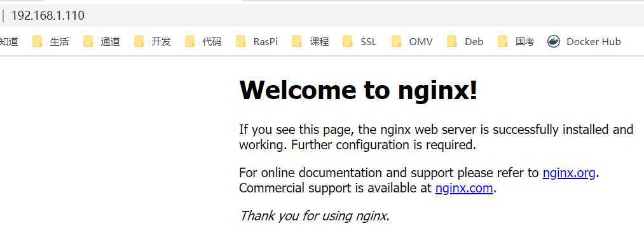Open the RasPi bookmark folder

[x=257, y=41]
